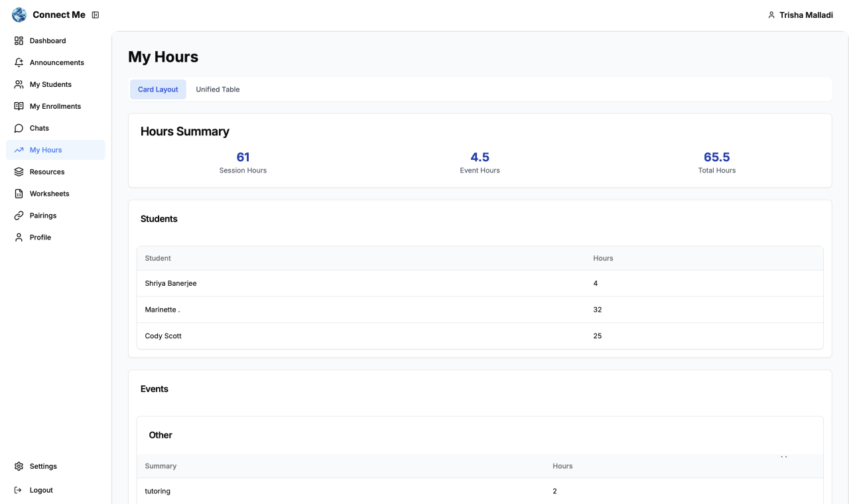Click the Pairings link icon
The height and width of the screenshot is (504, 849).
(19, 216)
